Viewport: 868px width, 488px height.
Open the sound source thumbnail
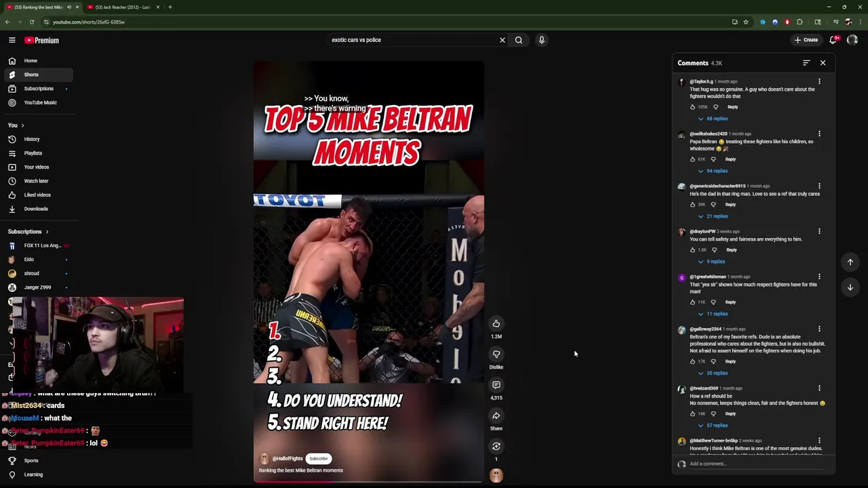(496, 475)
